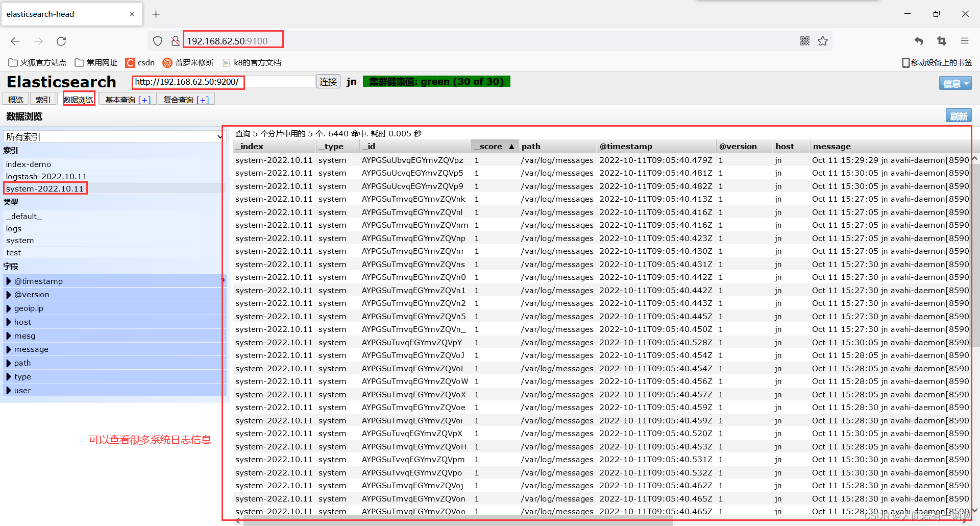Open the browser hamburger menu
The height and width of the screenshot is (526, 980).
[965, 41]
